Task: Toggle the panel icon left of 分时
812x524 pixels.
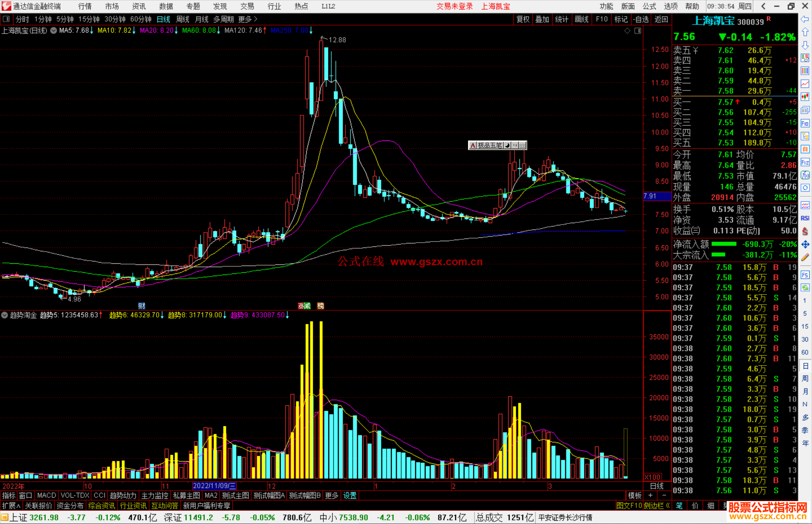Action: [x=6, y=19]
